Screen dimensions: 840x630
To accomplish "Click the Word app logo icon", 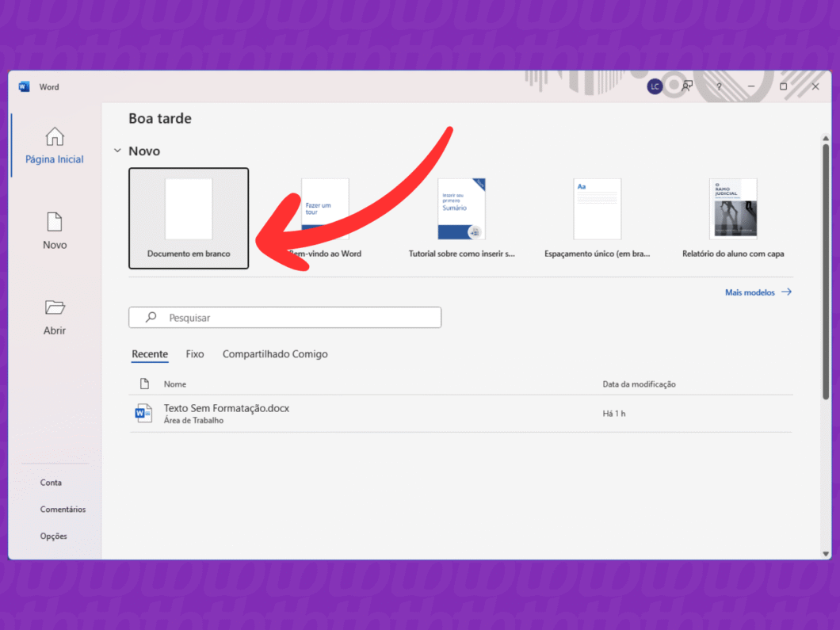I will coord(24,87).
